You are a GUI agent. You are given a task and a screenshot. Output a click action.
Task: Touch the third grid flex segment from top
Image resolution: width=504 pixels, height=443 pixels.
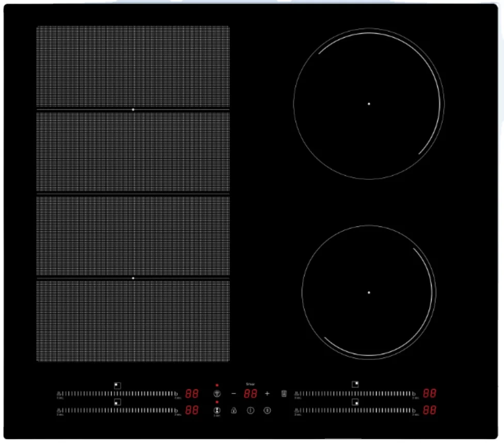(133, 236)
